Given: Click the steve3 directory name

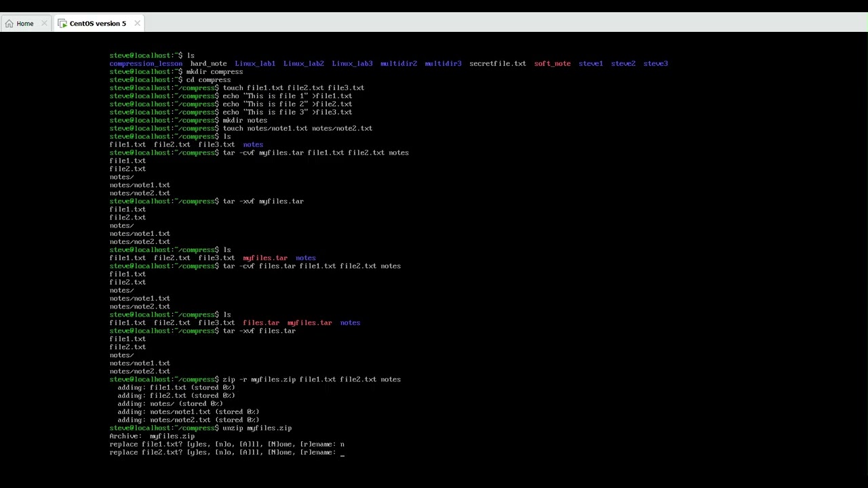Looking at the screenshot, I should coord(656,64).
